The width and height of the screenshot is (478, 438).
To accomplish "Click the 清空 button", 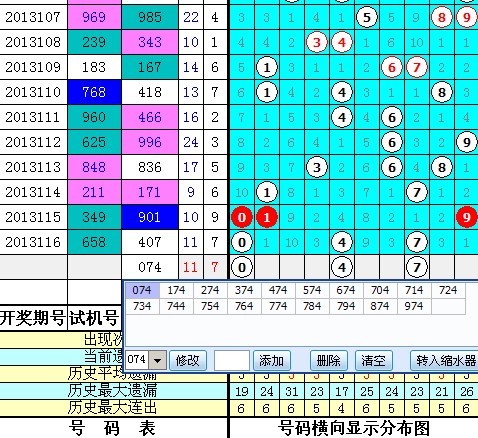I will pyautogui.click(x=373, y=360).
